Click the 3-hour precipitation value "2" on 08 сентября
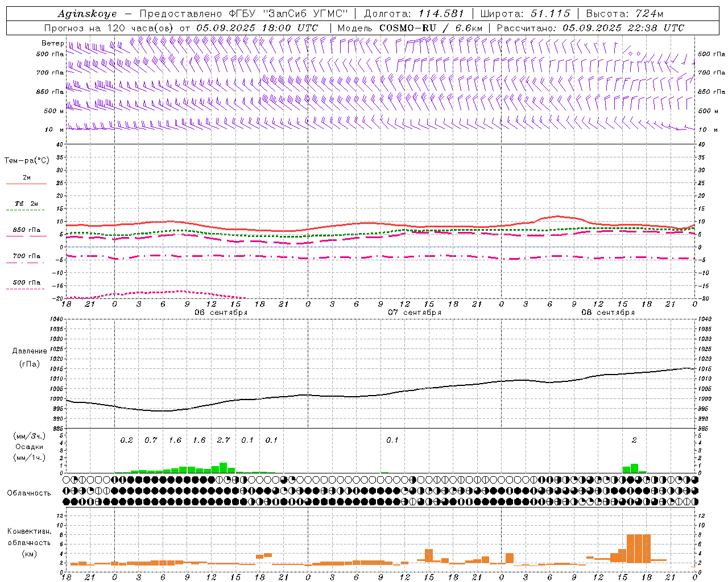Viewport: 728px width, 582px height. [634, 440]
